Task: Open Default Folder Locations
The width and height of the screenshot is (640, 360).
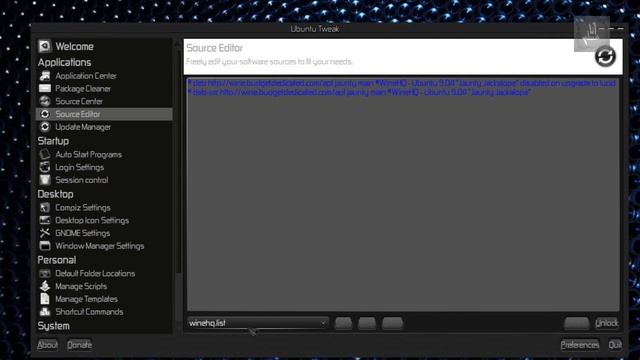Action: coord(95,273)
